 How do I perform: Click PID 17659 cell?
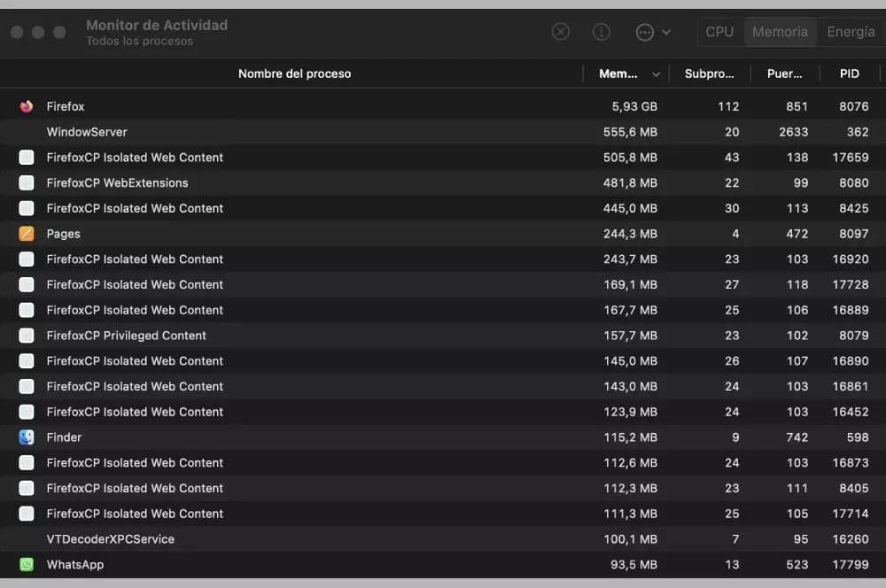(851, 157)
